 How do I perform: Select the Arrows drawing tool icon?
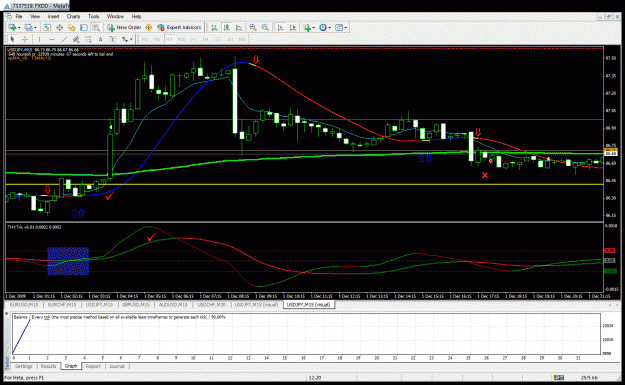tap(125, 39)
